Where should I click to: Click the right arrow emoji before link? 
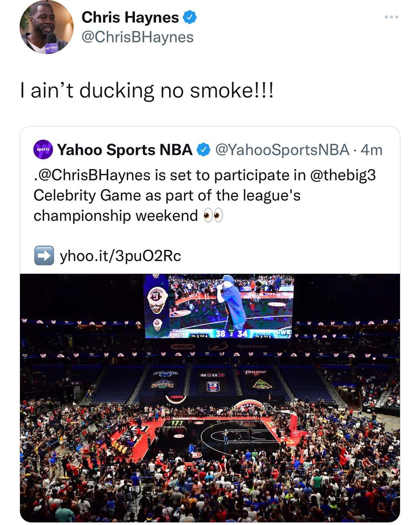(x=44, y=255)
